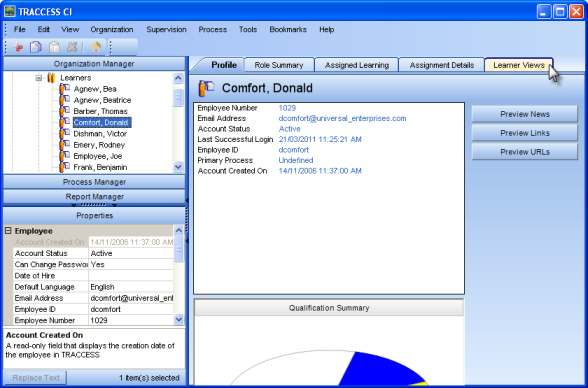The height and width of the screenshot is (388, 588).
Task: Click the empty Date of Hire field
Action: point(131,276)
